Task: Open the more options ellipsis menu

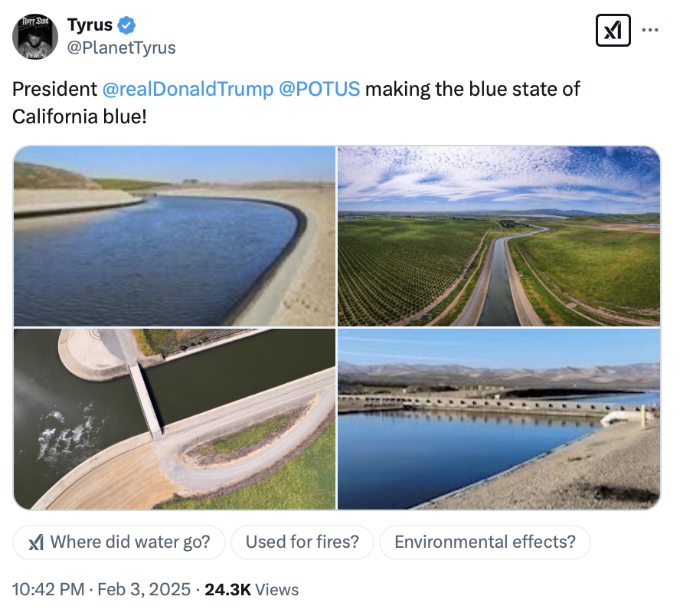Action: 650,31
